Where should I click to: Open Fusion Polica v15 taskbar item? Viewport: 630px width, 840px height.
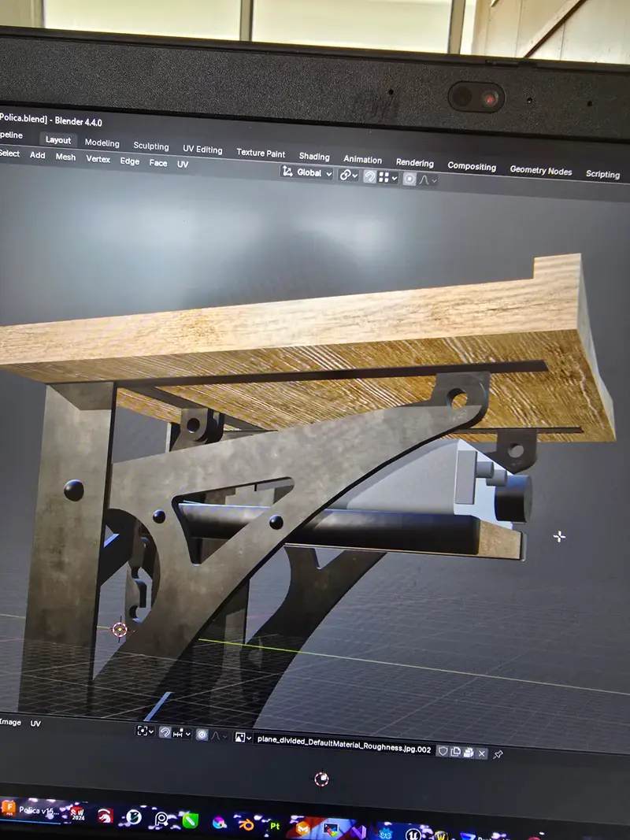pyautogui.click(x=30, y=810)
